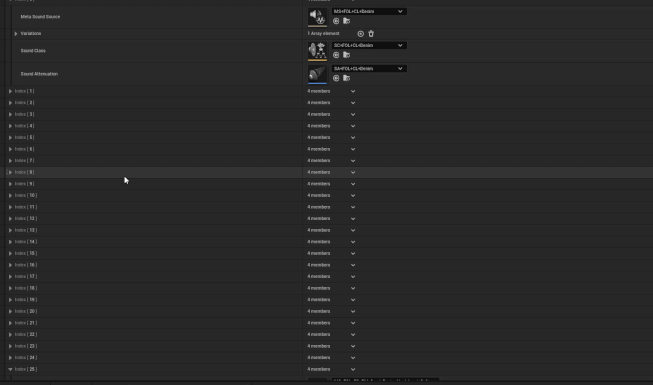Open the Sound Attenuation asset thumbnail
This screenshot has width=653, height=385.
tap(317, 74)
